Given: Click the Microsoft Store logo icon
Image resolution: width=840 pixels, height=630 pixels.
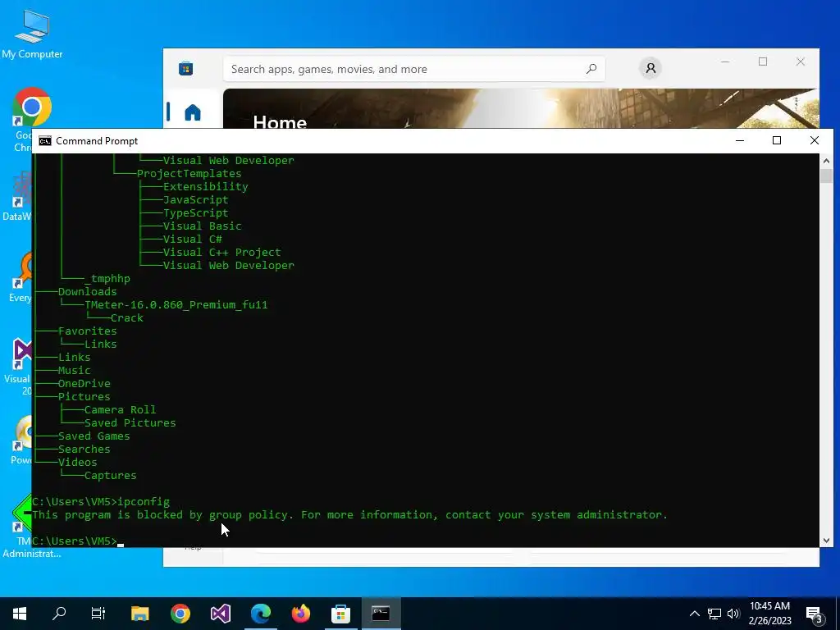Looking at the screenshot, I should click(186, 69).
